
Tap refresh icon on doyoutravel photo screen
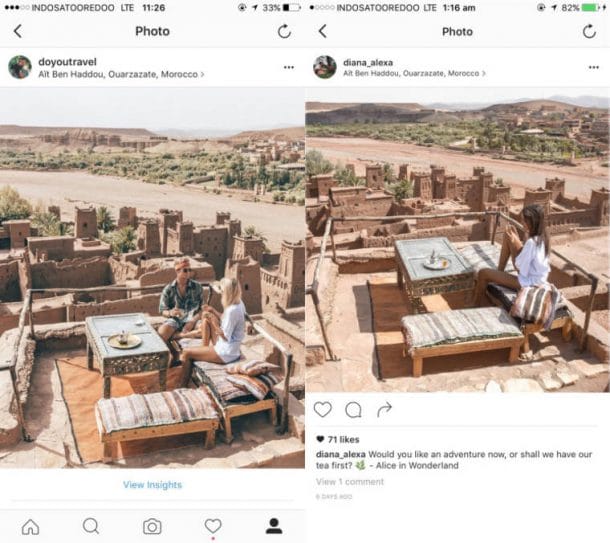coord(284,31)
